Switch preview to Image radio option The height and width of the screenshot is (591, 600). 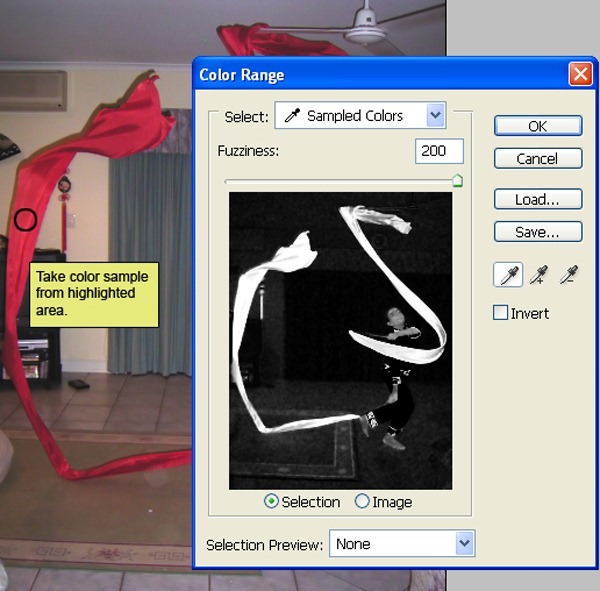click(x=362, y=502)
